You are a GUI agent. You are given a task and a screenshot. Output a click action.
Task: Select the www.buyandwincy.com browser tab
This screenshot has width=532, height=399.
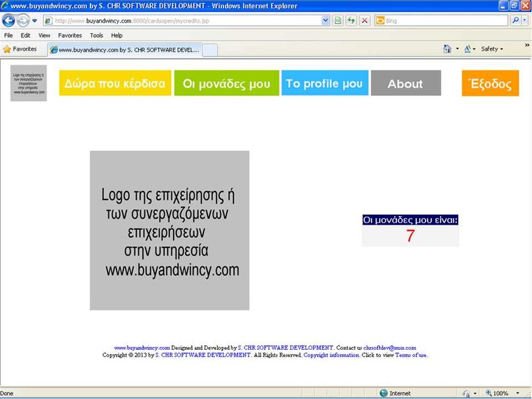(125, 50)
